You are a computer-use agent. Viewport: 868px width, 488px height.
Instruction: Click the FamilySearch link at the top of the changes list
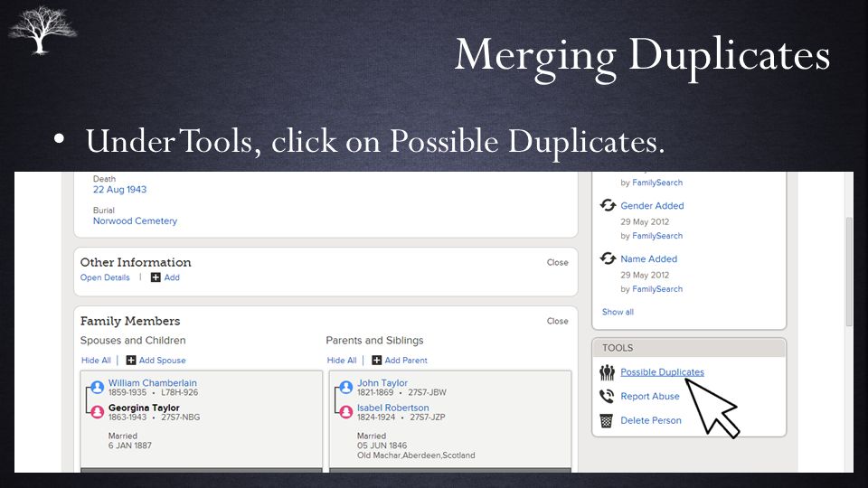pyautogui.click(x=657, y=183)
